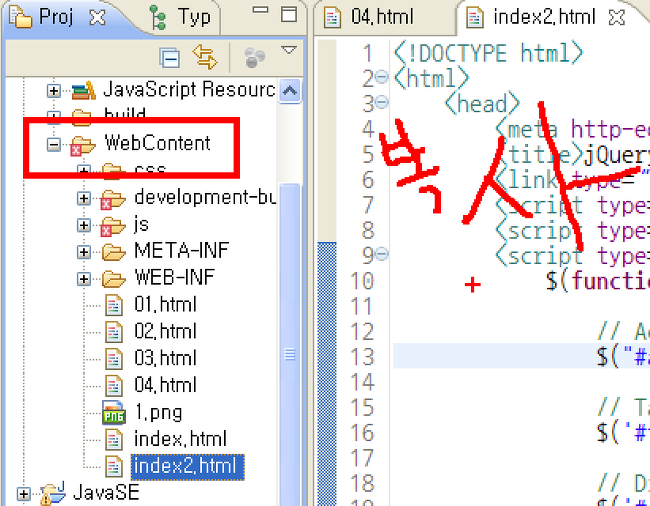Screen dimensions: 650x506
Task: Click the 1.png image file icon
Action: [114, 413]
